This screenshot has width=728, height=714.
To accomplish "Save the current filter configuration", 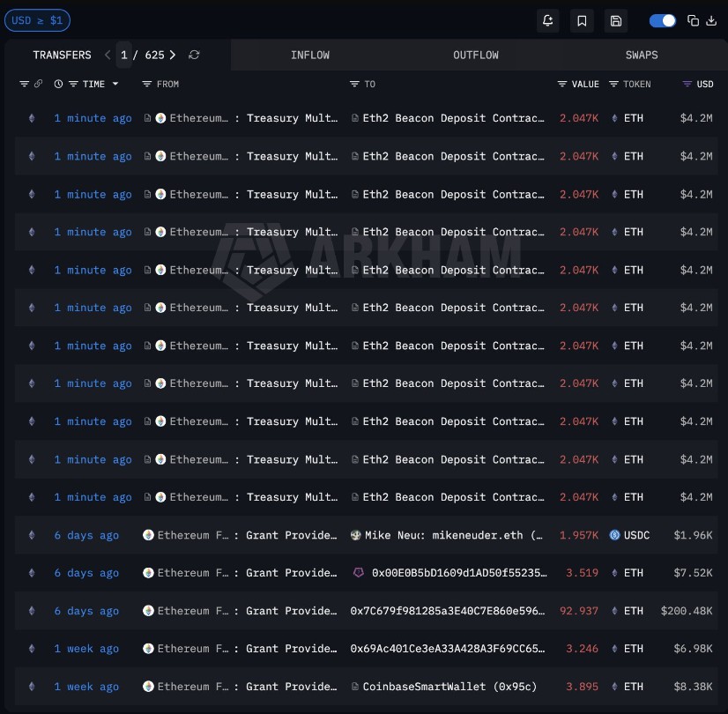I will 616,20.
